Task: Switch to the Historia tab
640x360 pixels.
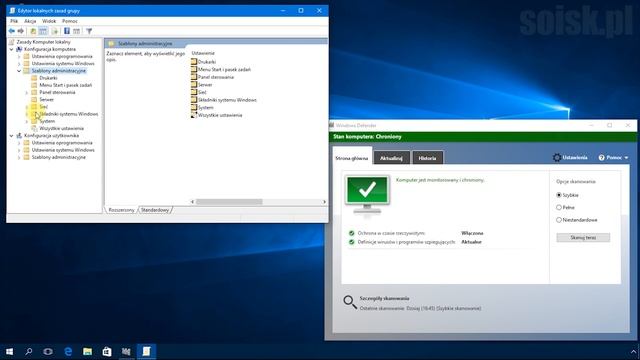Action: [427, 158]
